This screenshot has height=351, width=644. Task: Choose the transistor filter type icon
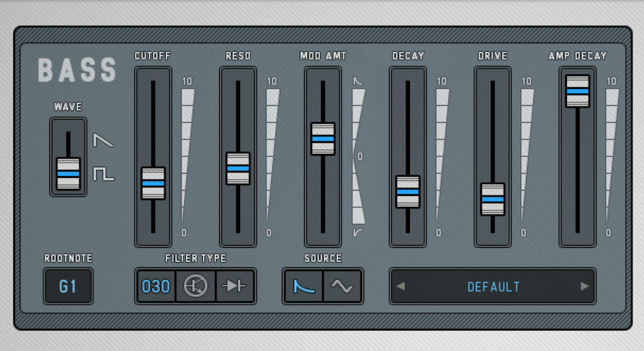point(196,287)
